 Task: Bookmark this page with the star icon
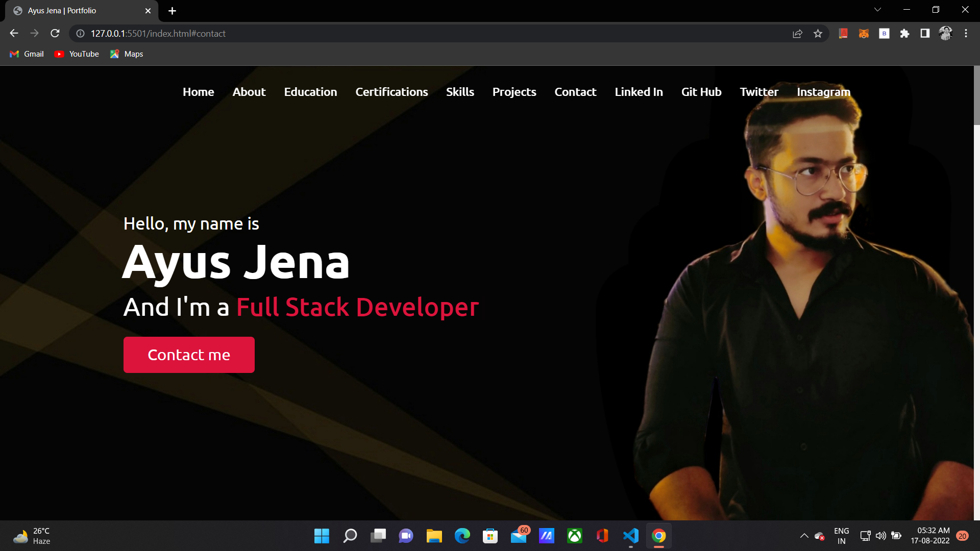(818, 33)
